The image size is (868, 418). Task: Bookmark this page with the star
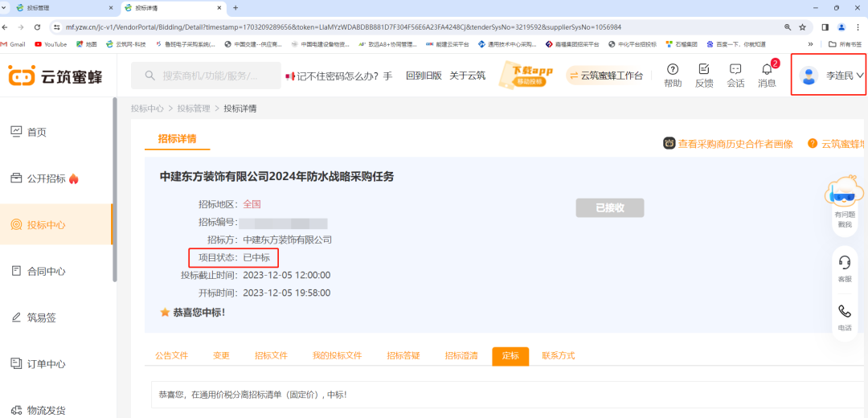[x=802, y=27]
